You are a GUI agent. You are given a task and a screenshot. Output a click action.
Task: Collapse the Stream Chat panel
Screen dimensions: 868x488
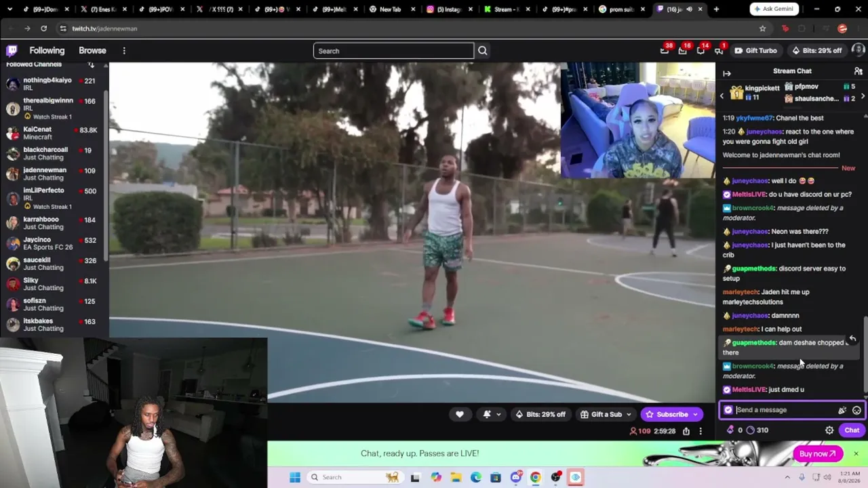(727, 73)
